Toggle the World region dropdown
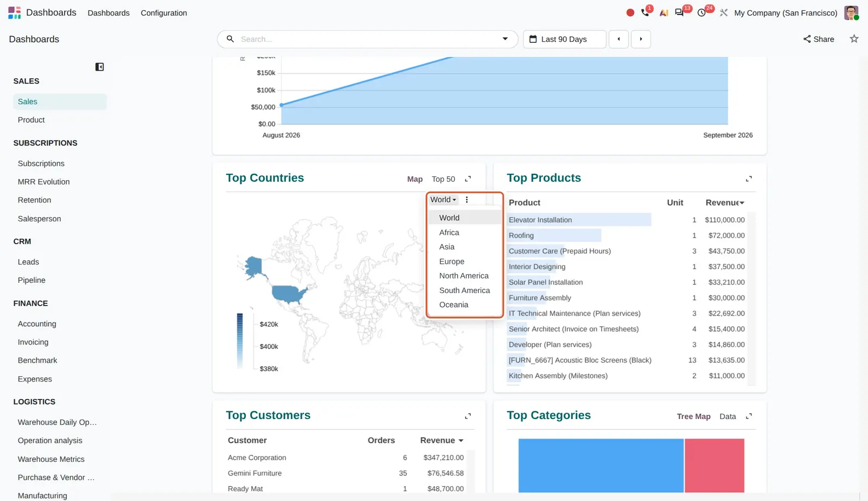 (x=443, y=200)
